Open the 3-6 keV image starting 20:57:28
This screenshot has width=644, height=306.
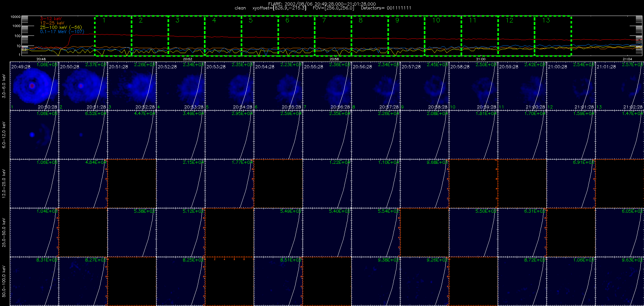pos(424,86)
